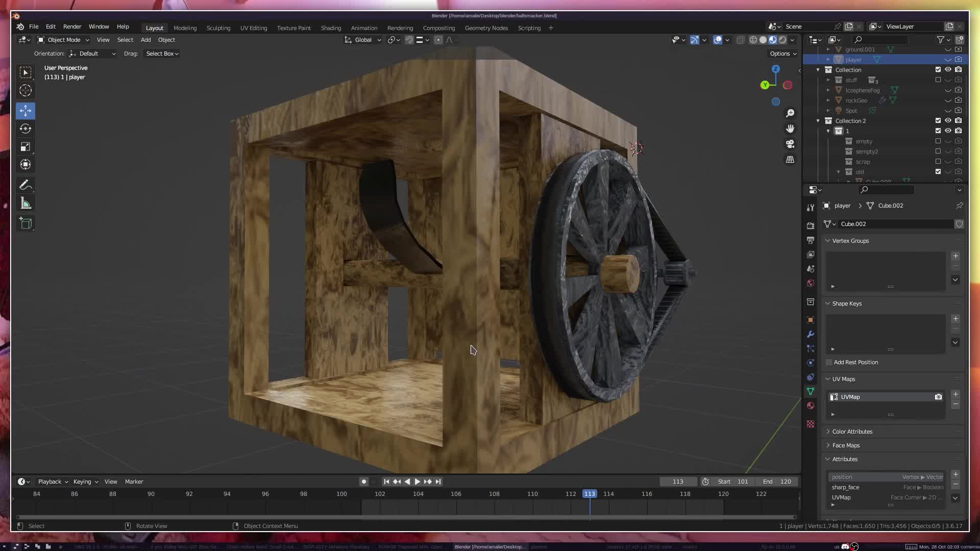Toggle the Collection 2 exclude checkbox
The width and height of the screenshot is (980, 551).
(x=938, y=121)
